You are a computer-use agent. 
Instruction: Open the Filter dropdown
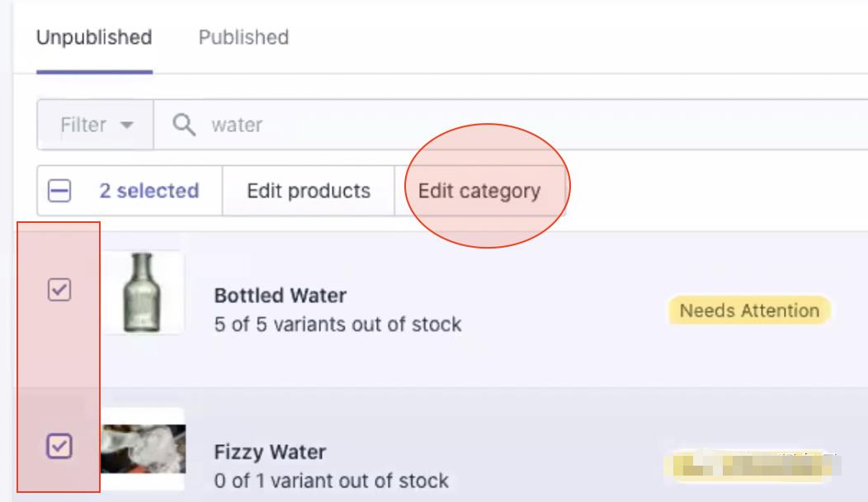[96, 125]
